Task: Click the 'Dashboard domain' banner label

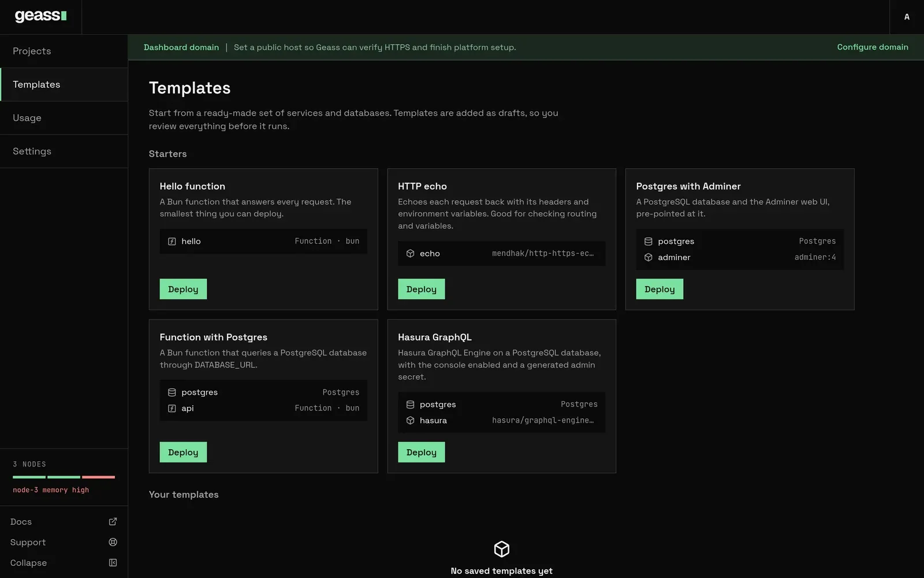Action: pyautogui.click(x=181, y=47)
